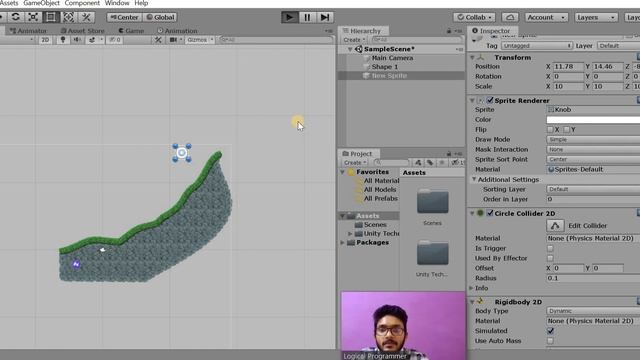
Task: Toggle hidden packages visibility in Project
Action: 457,162
